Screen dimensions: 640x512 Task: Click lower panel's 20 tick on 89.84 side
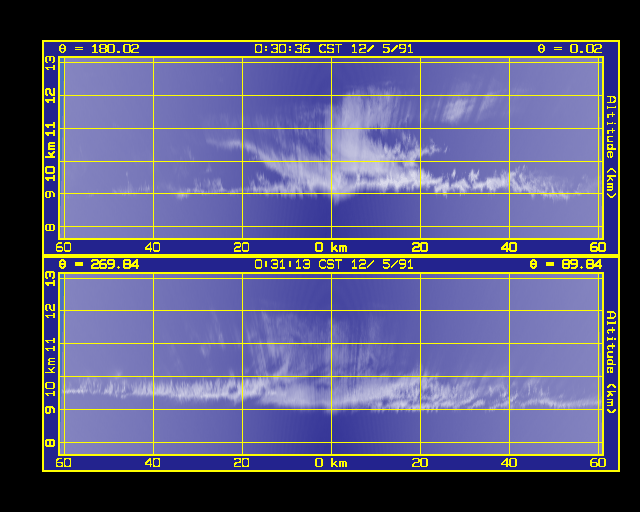420,463
